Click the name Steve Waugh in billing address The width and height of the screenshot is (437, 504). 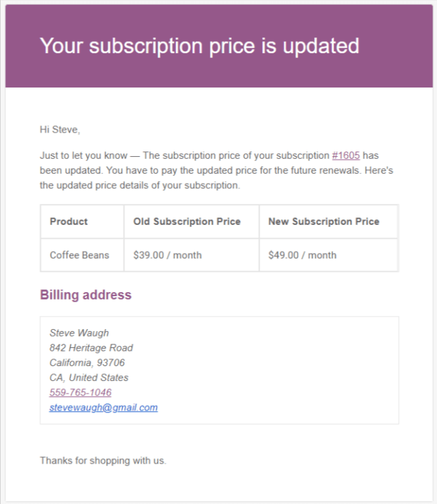pyautogui.click(x=79, y=333)
